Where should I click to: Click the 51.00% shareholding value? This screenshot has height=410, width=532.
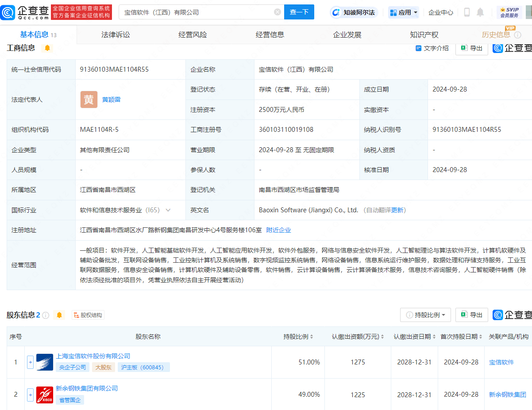point(309,362)
